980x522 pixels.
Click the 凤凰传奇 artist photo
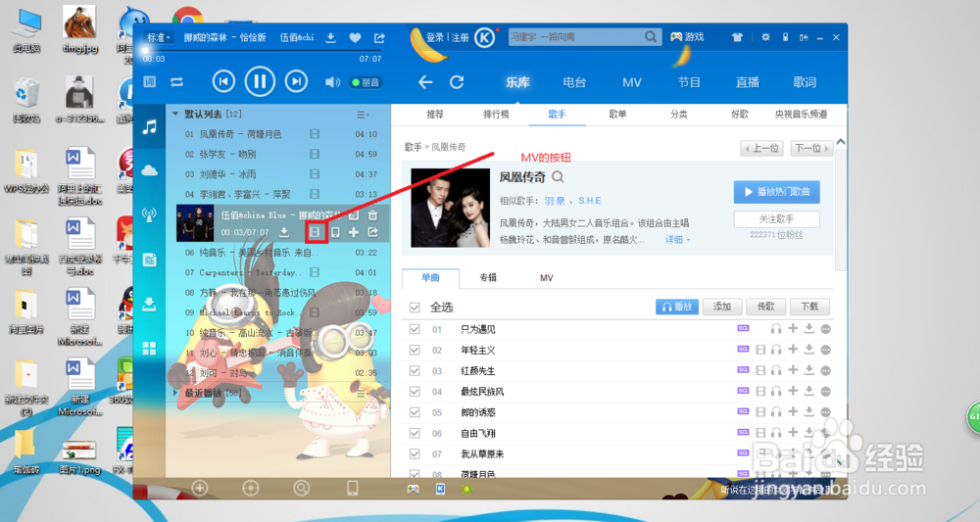point(450,208)
